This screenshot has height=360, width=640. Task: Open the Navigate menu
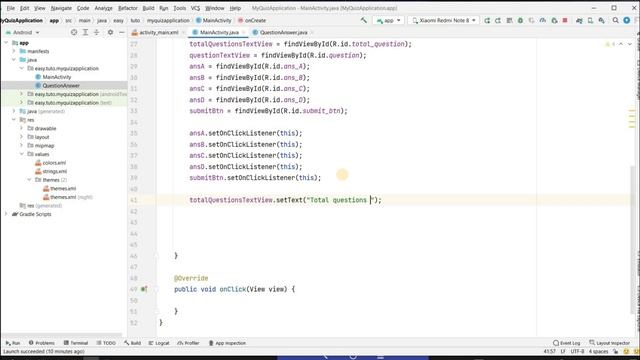coord(61,8)
